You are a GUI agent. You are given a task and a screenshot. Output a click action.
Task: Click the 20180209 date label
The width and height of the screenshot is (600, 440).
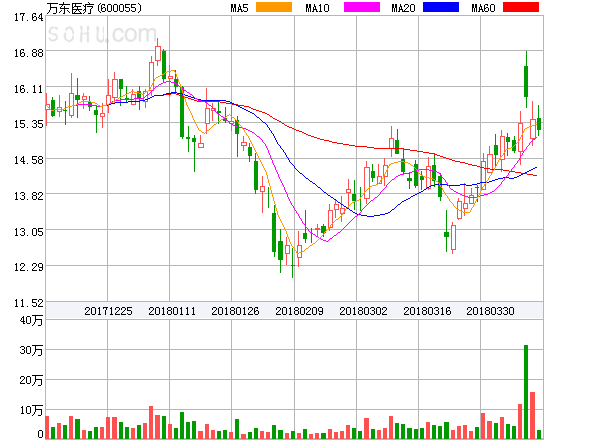[299, 311]
